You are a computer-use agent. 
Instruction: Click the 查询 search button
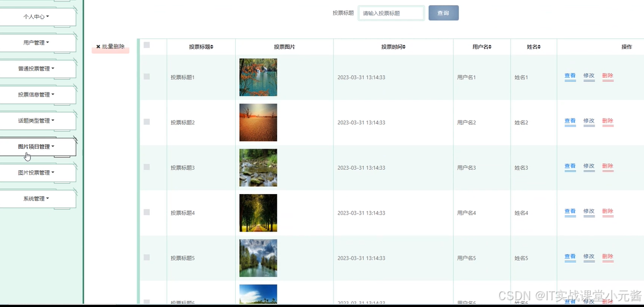click(x=443, y=12)
